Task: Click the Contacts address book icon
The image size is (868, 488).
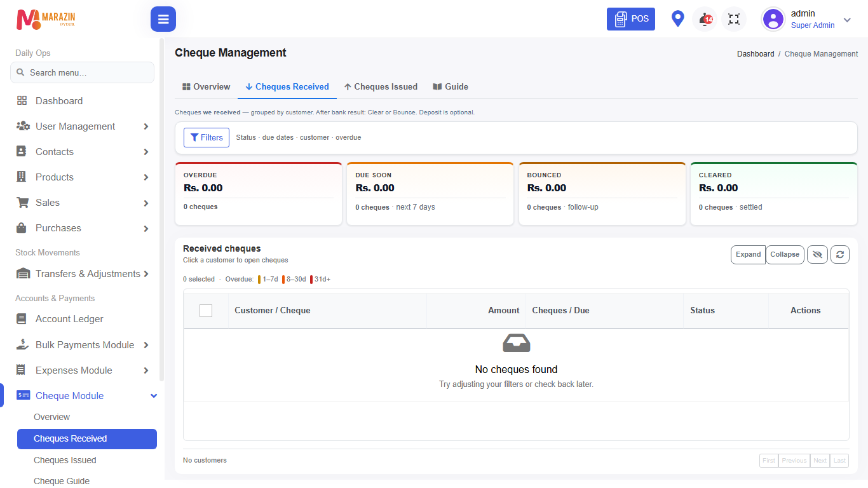Action: 22,152
